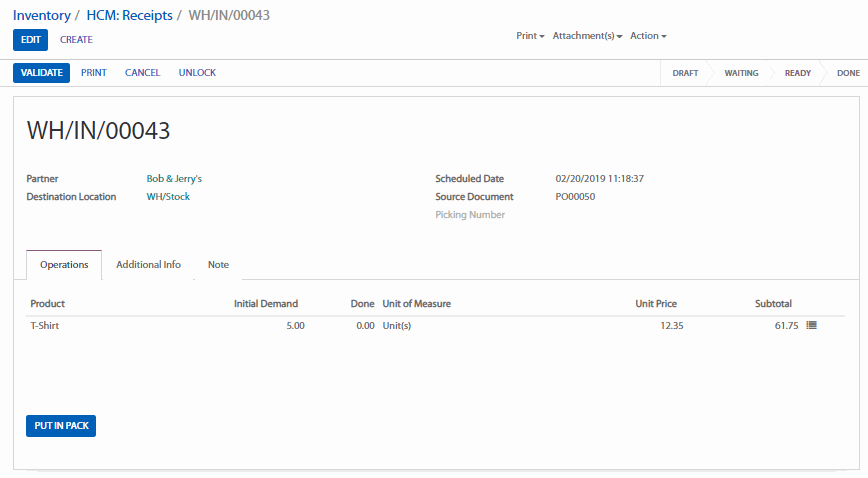
Task: Open the Bob & Jerry's partner link
Action: click(x=174, y=179)
